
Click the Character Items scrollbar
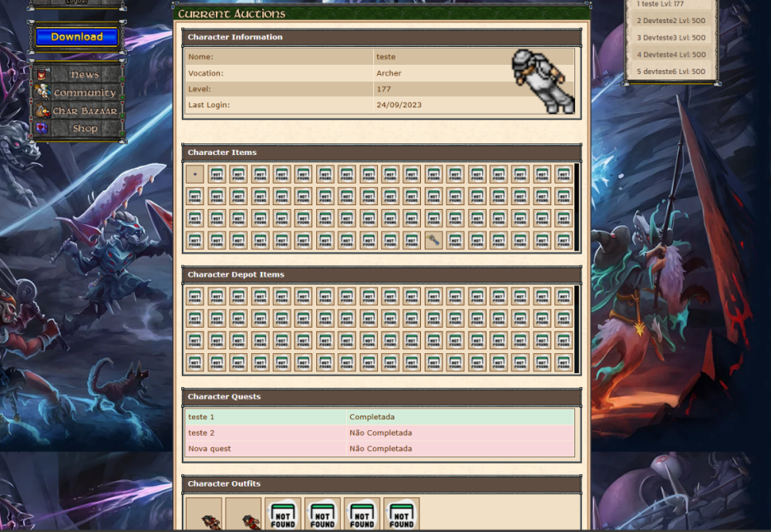click(576, 207)
